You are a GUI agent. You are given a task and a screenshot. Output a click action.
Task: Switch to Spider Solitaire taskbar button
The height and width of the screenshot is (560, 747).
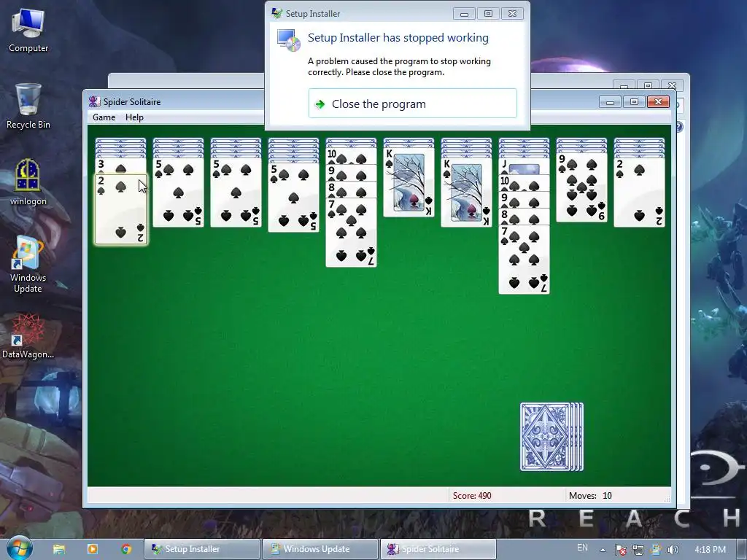(x=438, y=549)
